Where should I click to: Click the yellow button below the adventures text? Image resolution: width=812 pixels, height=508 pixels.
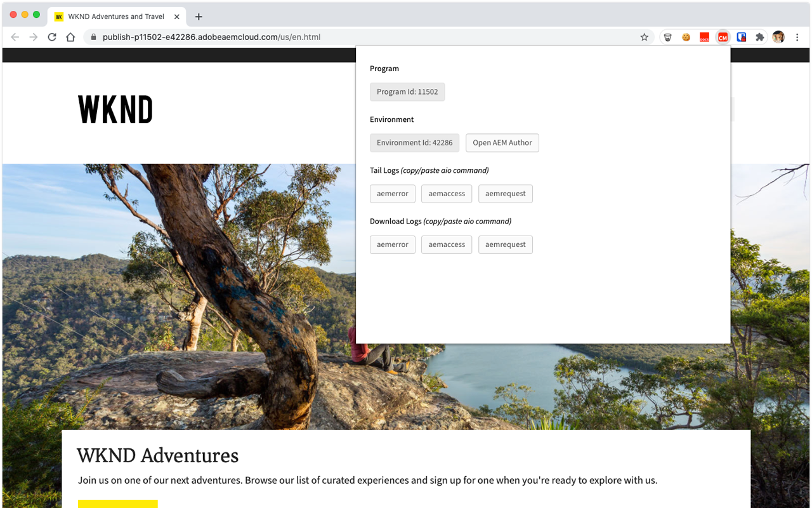pyautogui.click(x=118, y=504)
